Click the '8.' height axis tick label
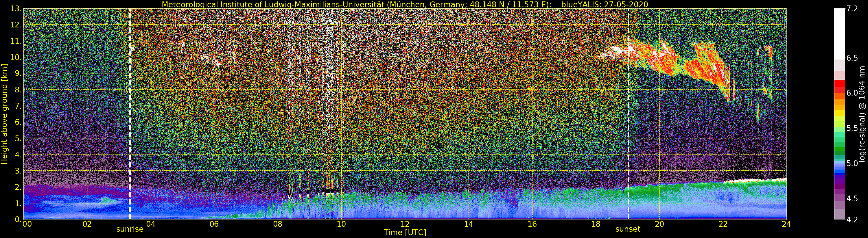The height and width of the screenshot is (238, 868). coord(18,90)
